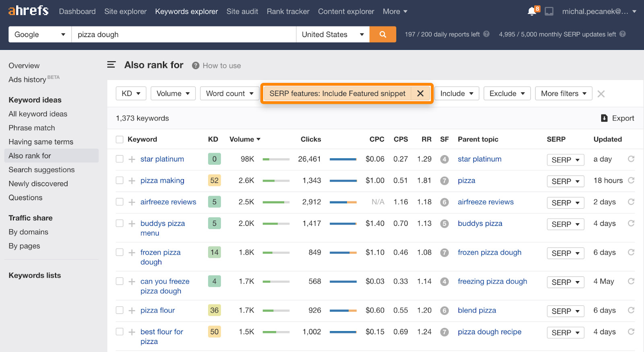Remove the Featured snippet filter with X
The height and width of the screenshot is (352, 644).
coord(420,93)
